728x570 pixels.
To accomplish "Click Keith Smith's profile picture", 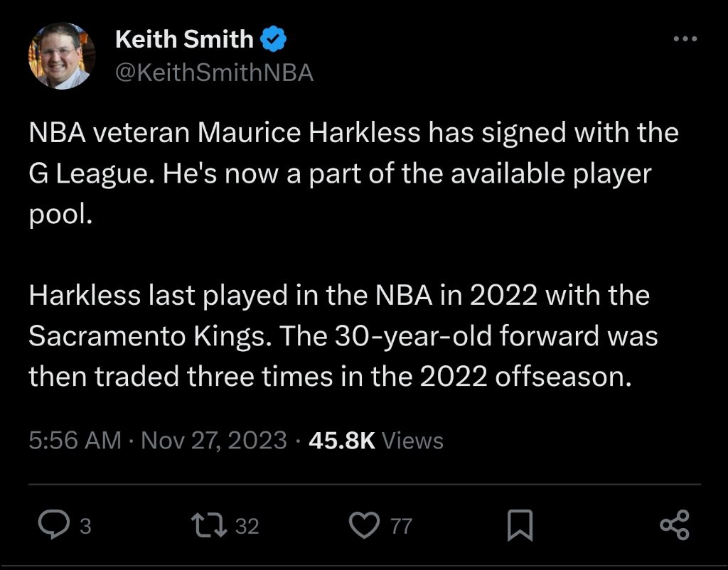I will [x=61, y=55].
